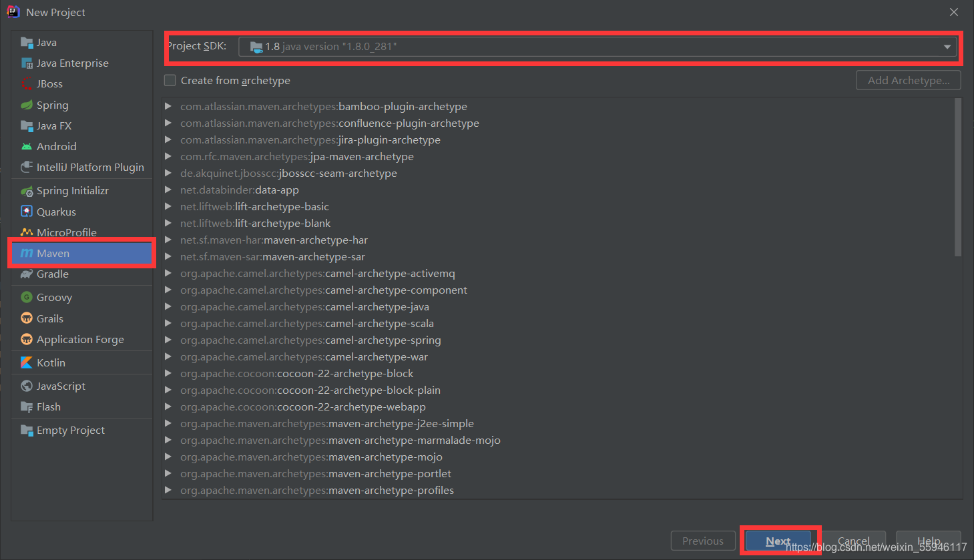This screenshot has width=974, height=560.
Task: Click the Spring Initializr icon
Action: coord(27,191)
